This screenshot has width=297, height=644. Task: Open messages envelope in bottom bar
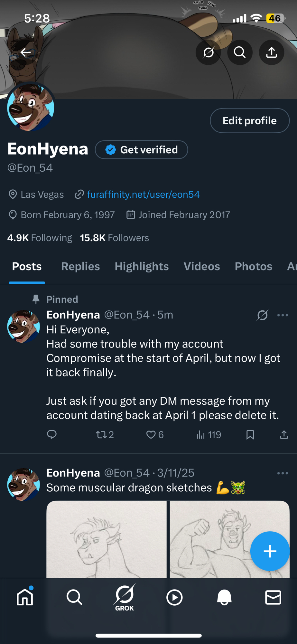273,598
